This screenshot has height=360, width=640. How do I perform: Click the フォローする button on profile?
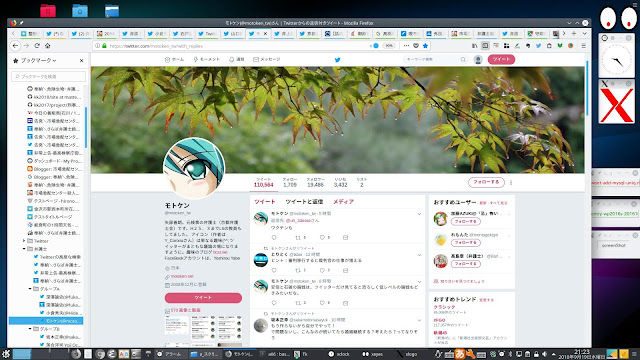coord(486,182)
